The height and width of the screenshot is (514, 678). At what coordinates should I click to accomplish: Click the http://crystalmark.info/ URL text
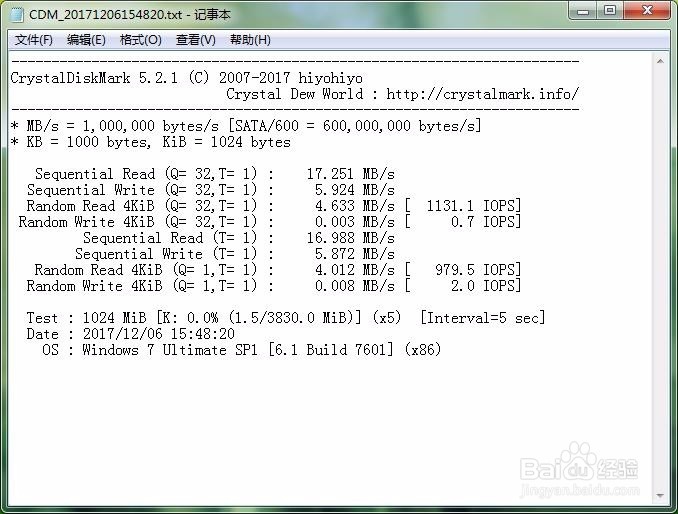(x=482, y=94)
